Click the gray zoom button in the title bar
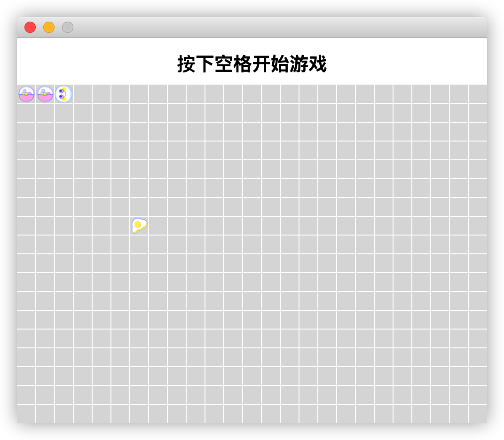 (67, 27)
